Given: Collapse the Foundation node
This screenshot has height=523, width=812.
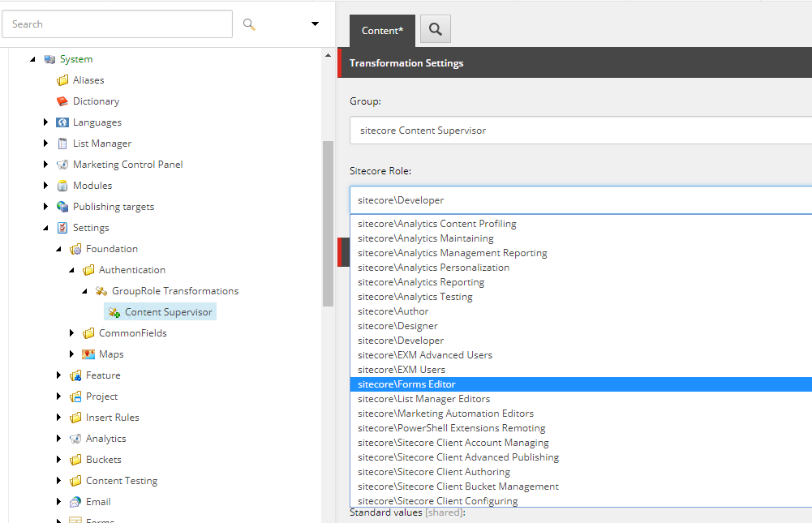Looking at the screenshot, I should 58,249.
